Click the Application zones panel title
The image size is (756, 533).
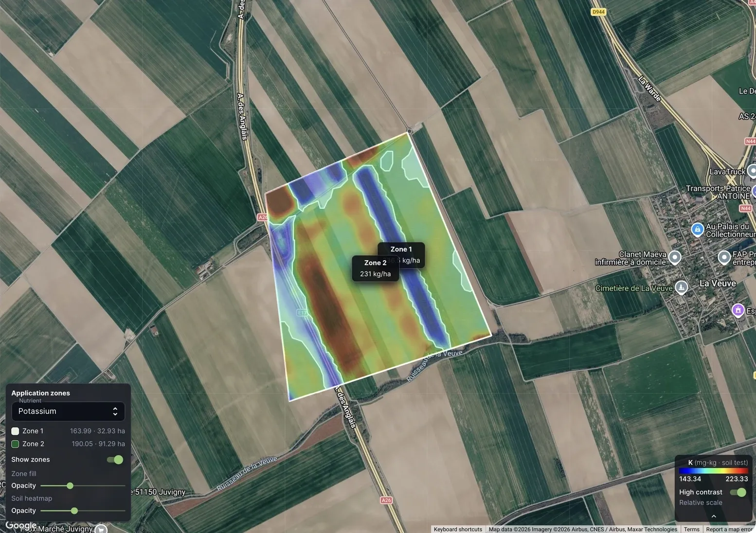coord(40,393)
